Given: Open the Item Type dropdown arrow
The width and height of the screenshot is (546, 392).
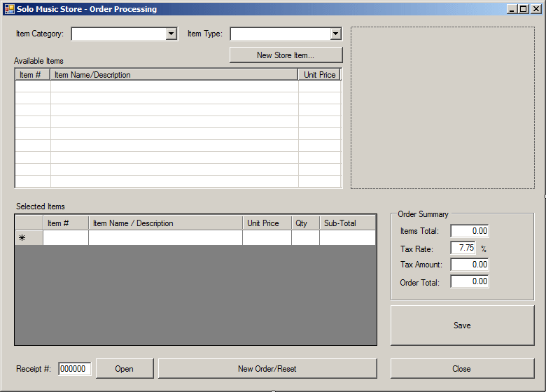Looking at the screenshot, I should pyautogui.click(x=336, y=34).
